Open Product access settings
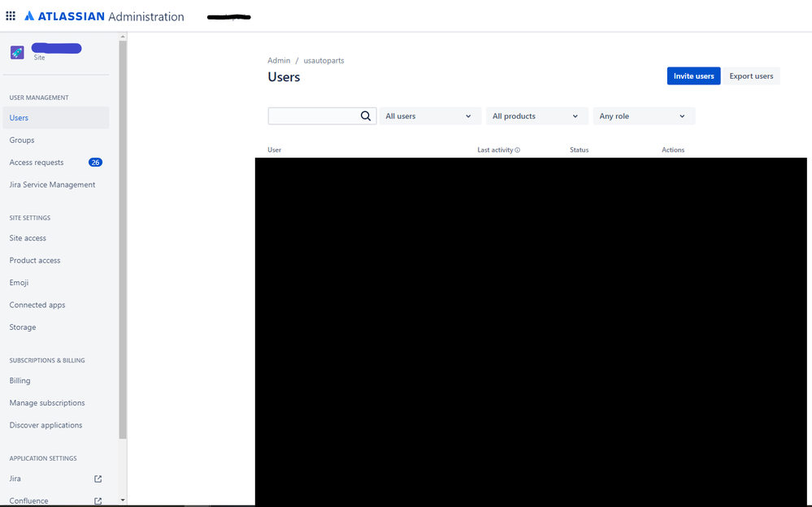Viewport: 812px width, 507px height. pos(35,260)
